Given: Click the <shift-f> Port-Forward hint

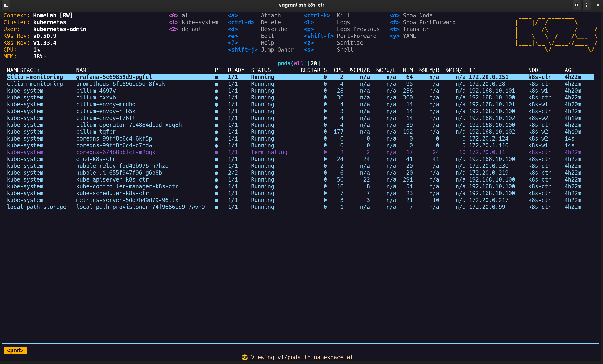Looking at the screenshot, I should click(340, 36).
